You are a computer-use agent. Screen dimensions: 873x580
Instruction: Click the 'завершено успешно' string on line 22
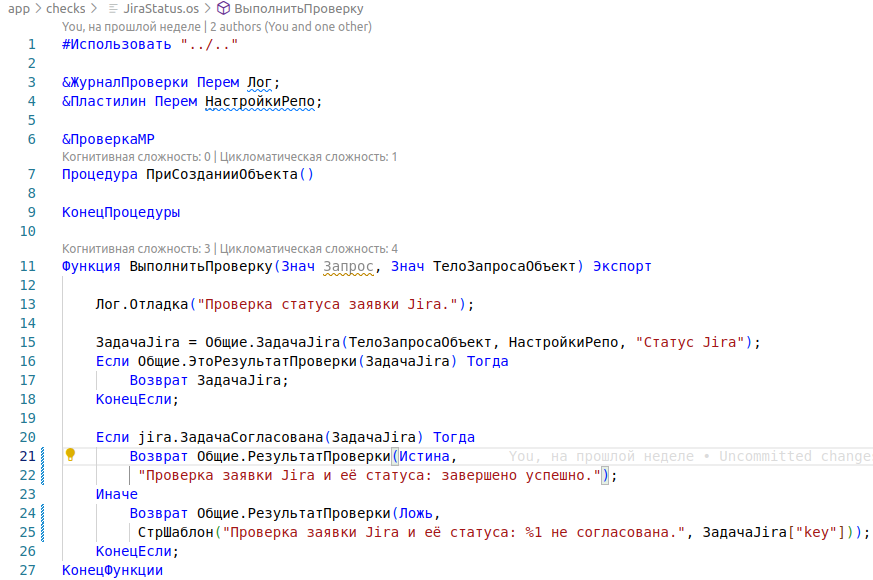click(369, 475)
